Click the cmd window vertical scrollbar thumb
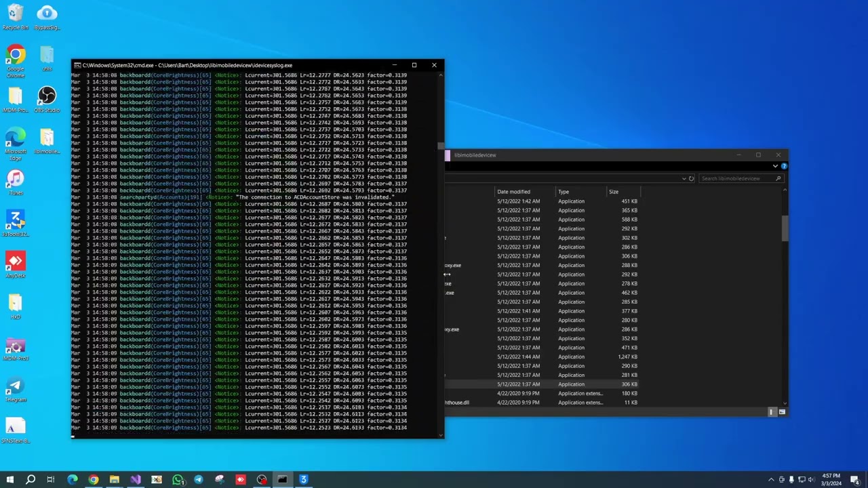The height and width of the screenshot is (488, 868). (441, 146)
